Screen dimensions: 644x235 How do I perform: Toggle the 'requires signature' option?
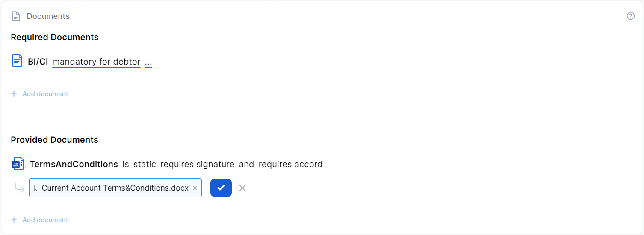197,164
